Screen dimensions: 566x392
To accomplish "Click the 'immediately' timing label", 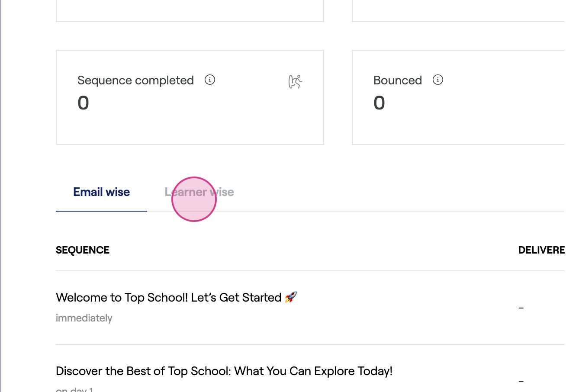I will [84, 318].
